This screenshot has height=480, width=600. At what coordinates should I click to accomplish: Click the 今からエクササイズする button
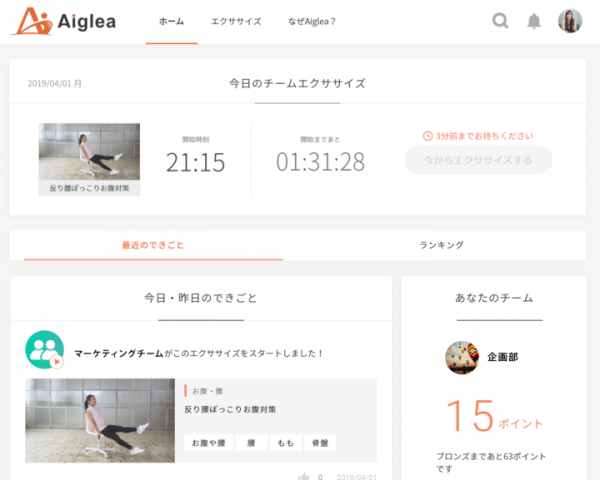point(478,160)
